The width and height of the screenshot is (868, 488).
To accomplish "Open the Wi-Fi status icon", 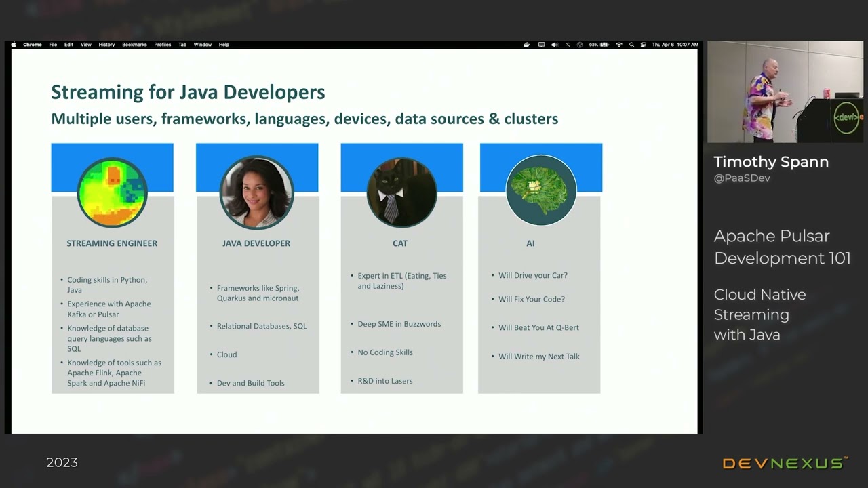I will coord(619,45).
